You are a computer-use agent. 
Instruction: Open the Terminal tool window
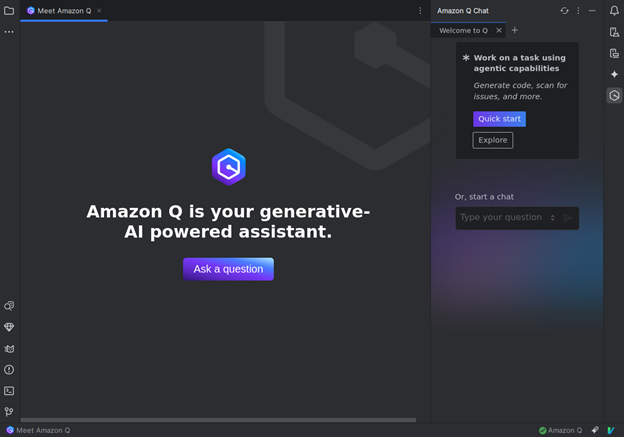(9, 391)
